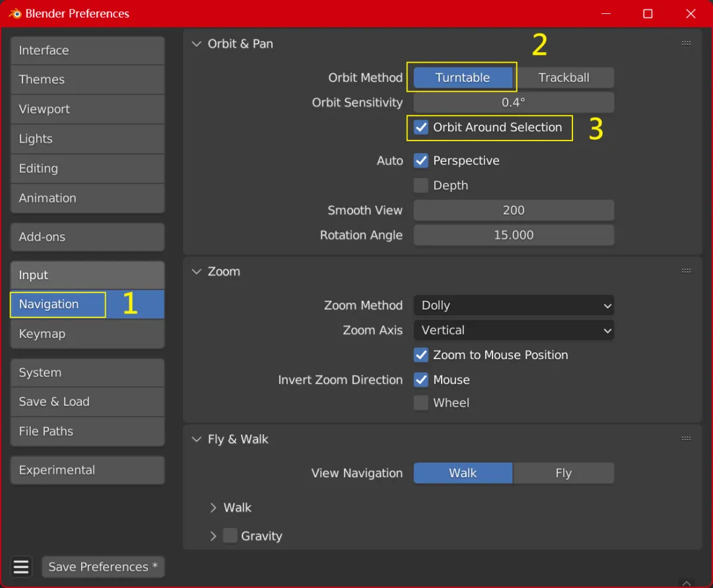713x588 pixels.
Task: Switch to the Keymap preferences tab
Action: click(87, 333)
